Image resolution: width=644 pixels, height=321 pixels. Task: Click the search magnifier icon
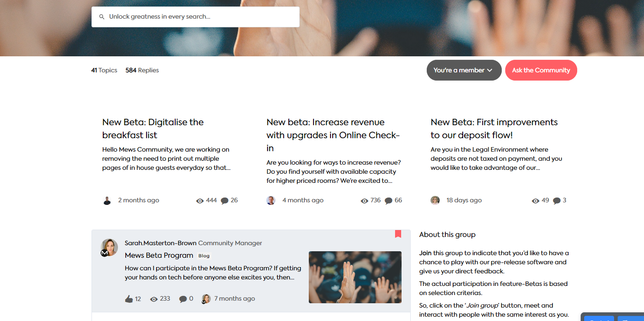(102, 17)
